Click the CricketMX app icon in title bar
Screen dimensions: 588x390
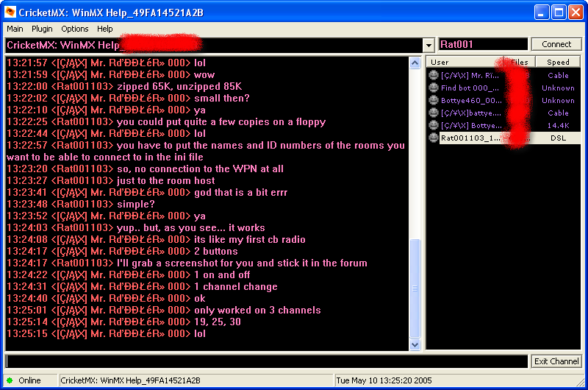[10, 12]
